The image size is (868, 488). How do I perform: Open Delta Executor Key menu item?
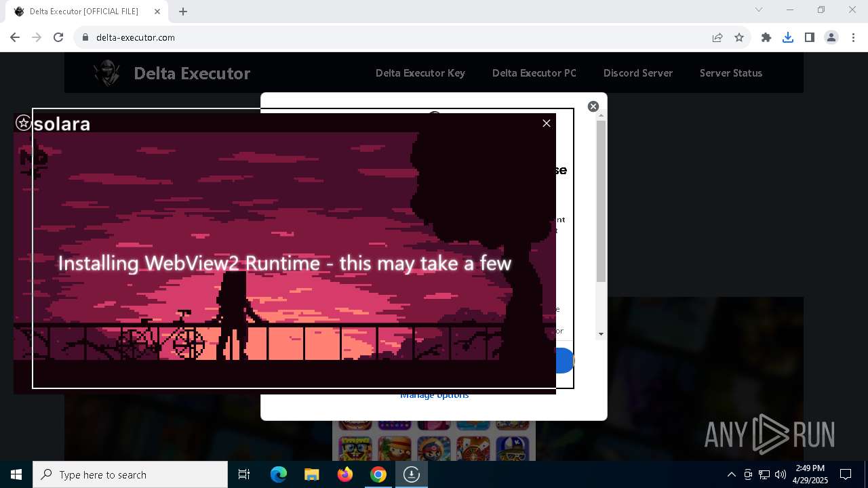pos(420,73)
